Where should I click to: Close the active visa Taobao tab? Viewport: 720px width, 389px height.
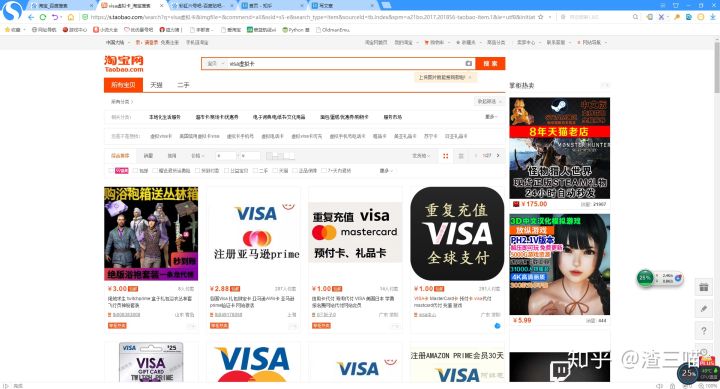tap(161, 6)
